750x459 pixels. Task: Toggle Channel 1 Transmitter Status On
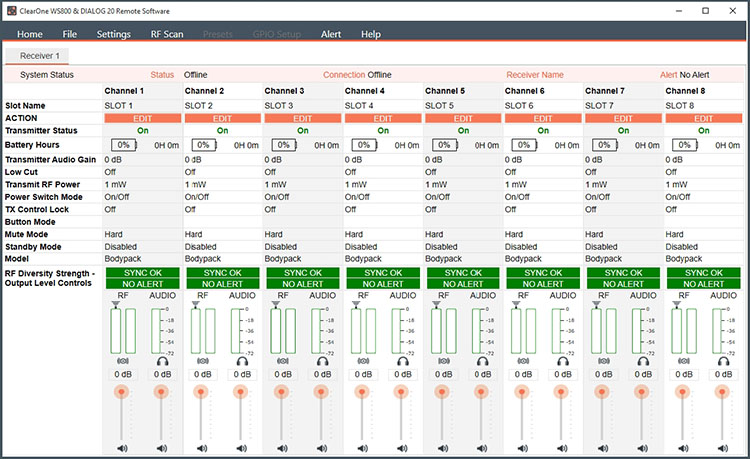pos(142,130)
